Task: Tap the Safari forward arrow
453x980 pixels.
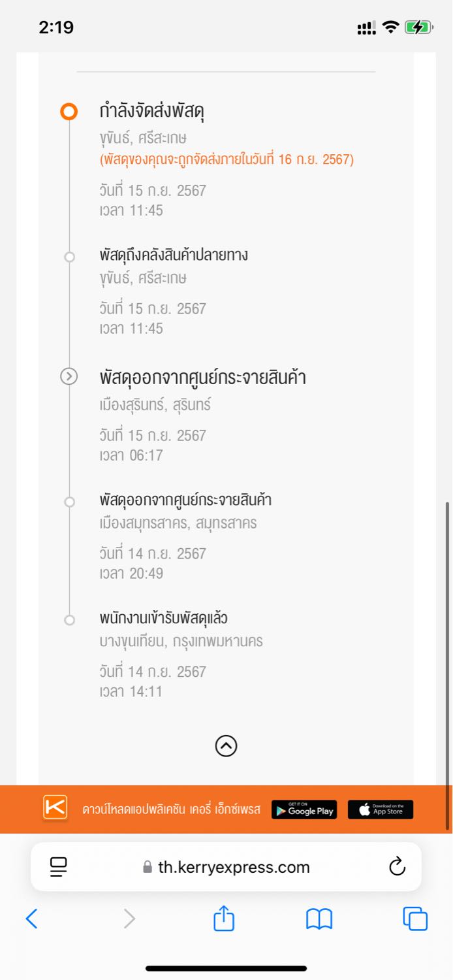Action: (129, 919)
